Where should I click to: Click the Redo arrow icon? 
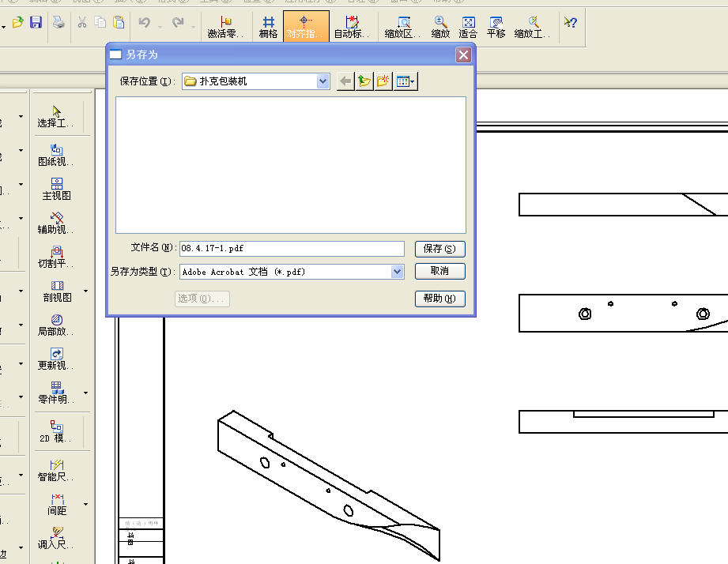click(178, 22)
